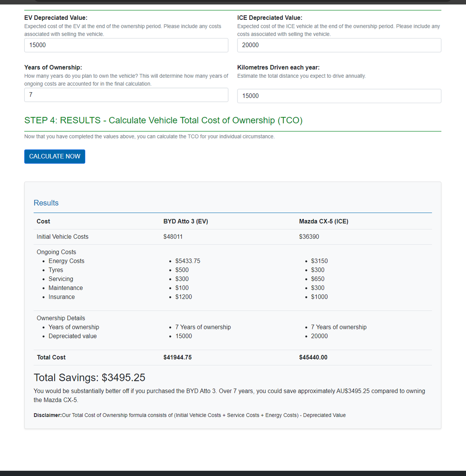The height and width of the screenshot is (476, 466).
Task: Click ICE insurance value $1000
Action: 319,297
